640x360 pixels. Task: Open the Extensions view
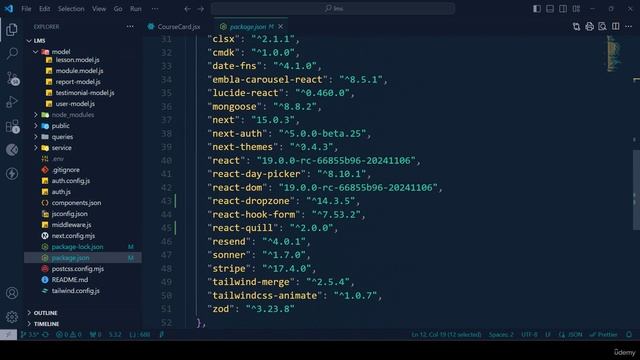(x=12, y=126)
